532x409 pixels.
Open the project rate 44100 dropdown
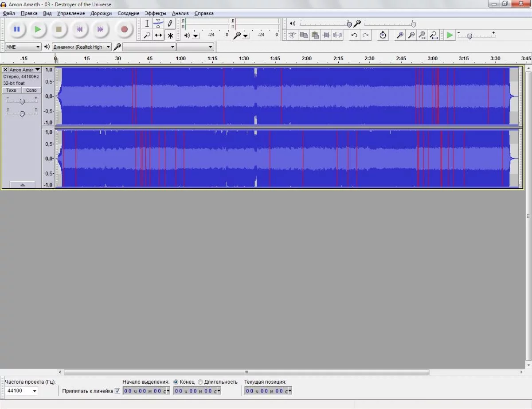point(22,391)
